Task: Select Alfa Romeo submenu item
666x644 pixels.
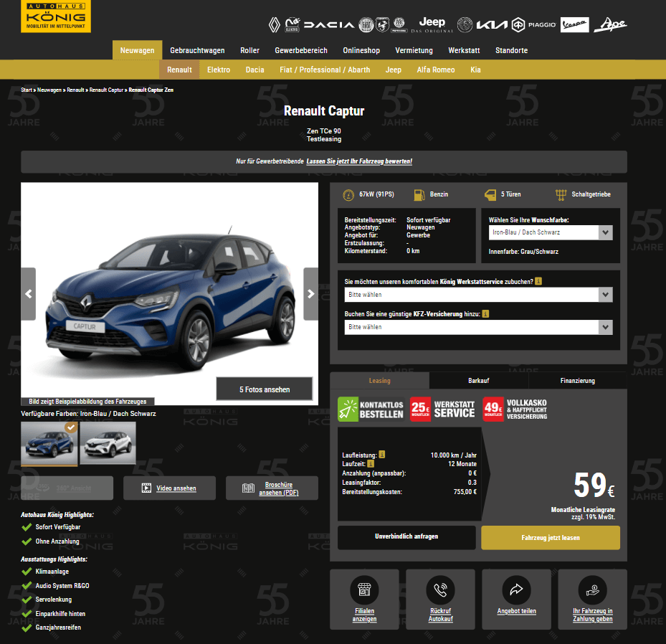Action: pyautogui.click(x=436, y=70)
